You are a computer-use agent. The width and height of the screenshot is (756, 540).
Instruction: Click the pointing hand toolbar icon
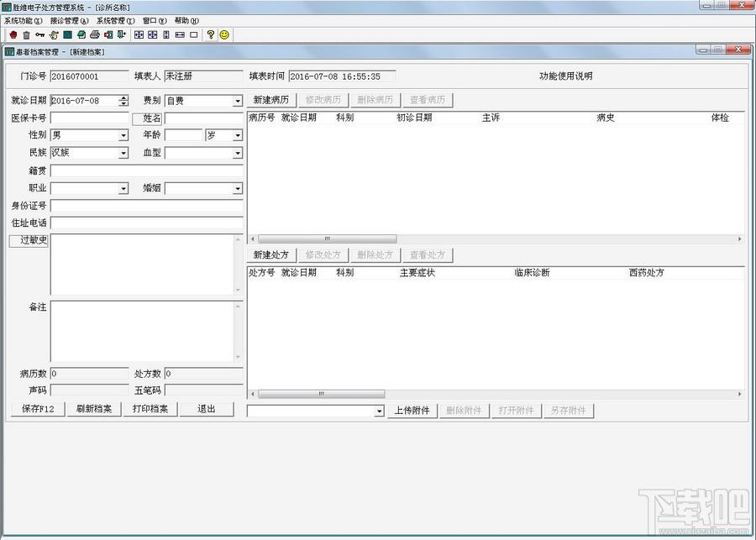54,34
